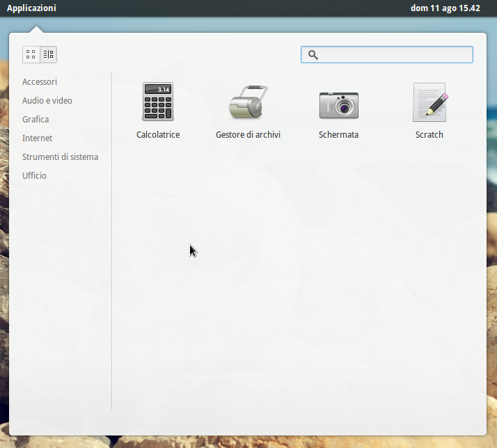Viewport: 497px width, 448px height.
Task: Select the Accessori category
Action: [40, 82]
